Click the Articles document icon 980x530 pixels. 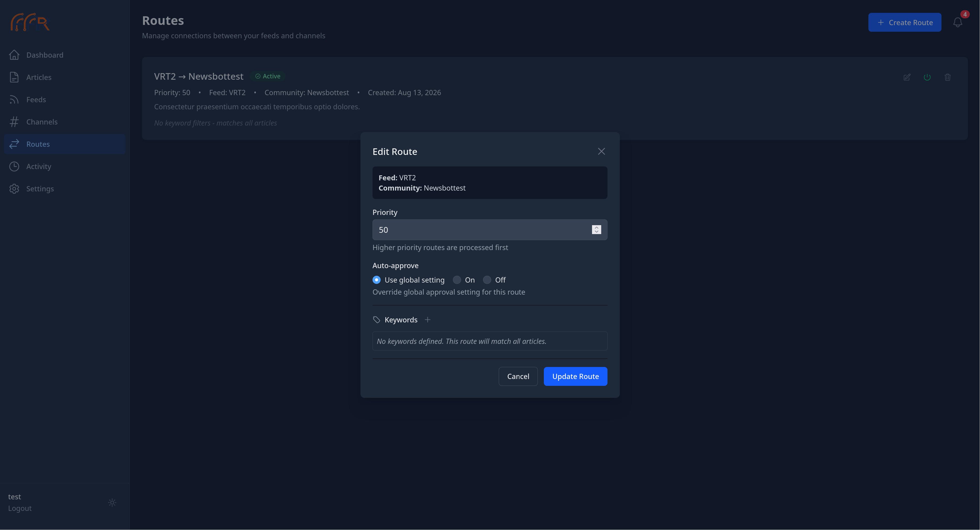coord(14,77)
